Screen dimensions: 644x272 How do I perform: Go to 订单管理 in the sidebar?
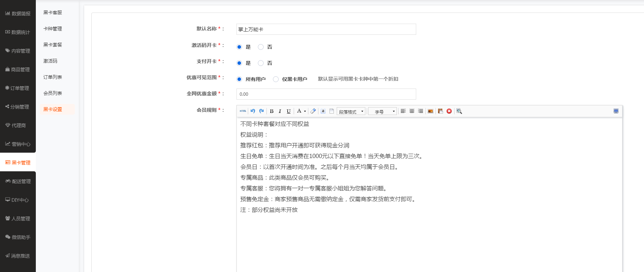coord(18,88)
